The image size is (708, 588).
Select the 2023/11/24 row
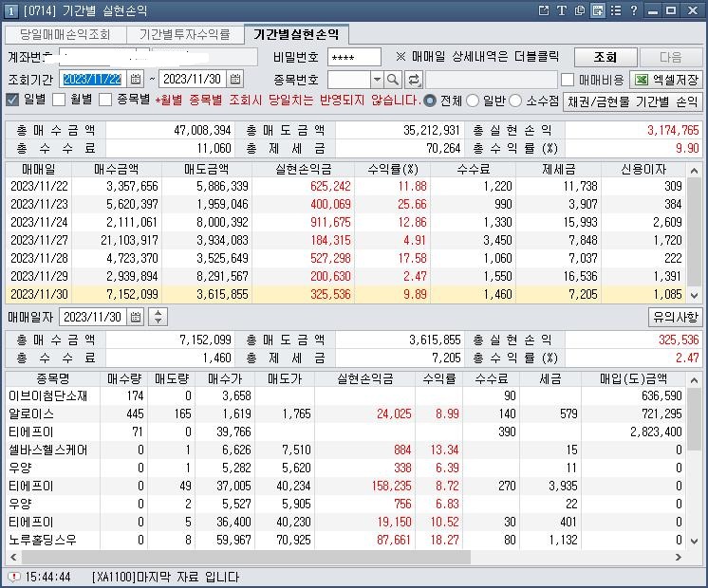[346, 222]
